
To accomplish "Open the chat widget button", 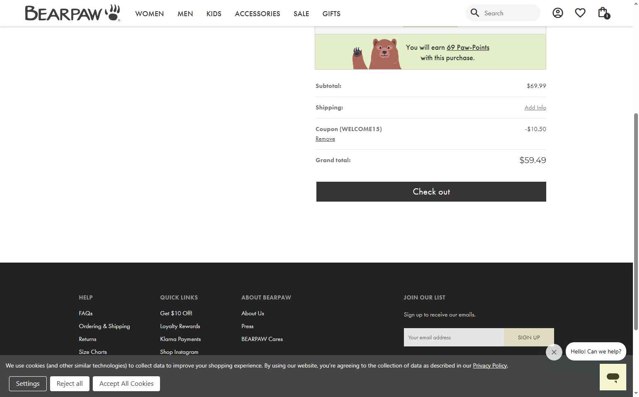I will pyautogui.click(x=613, y=377).
